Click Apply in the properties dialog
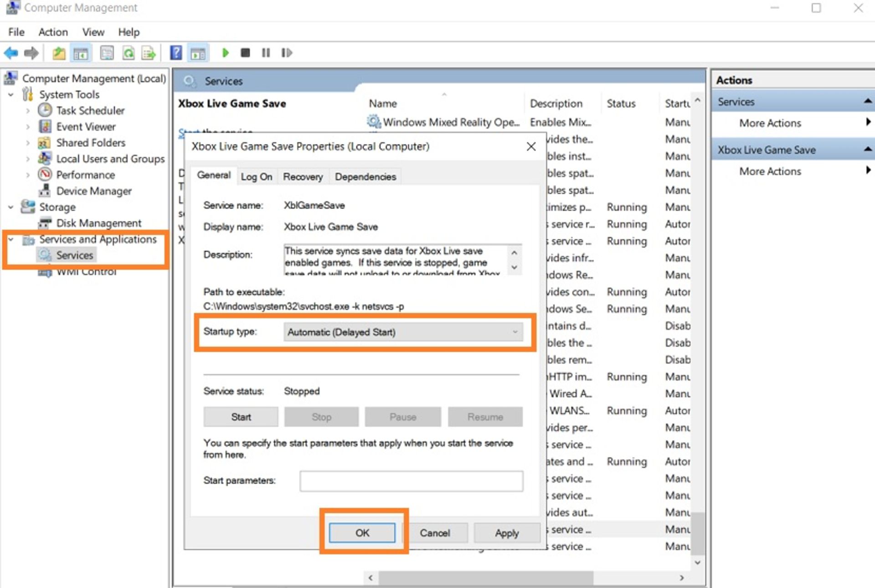Image resolution: width=875 pixels, height=588 pixels. tap(507, 533)
